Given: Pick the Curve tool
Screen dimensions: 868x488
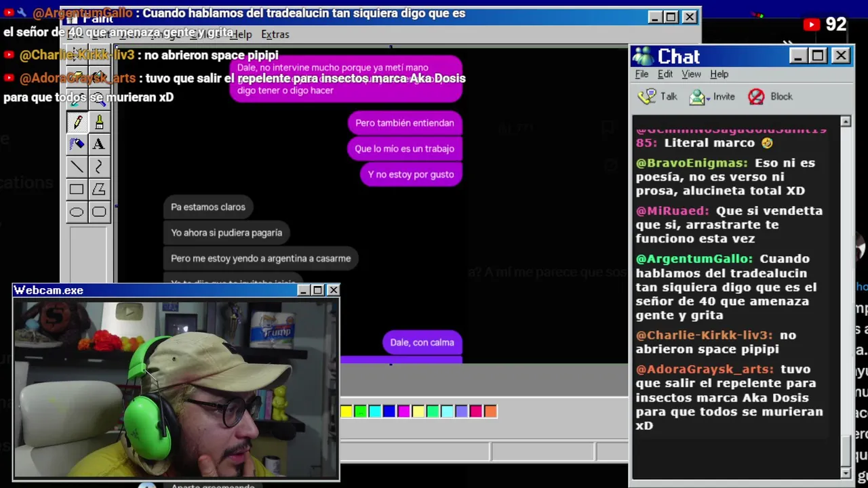Looking at the screenshot, I should coord(99,167).
